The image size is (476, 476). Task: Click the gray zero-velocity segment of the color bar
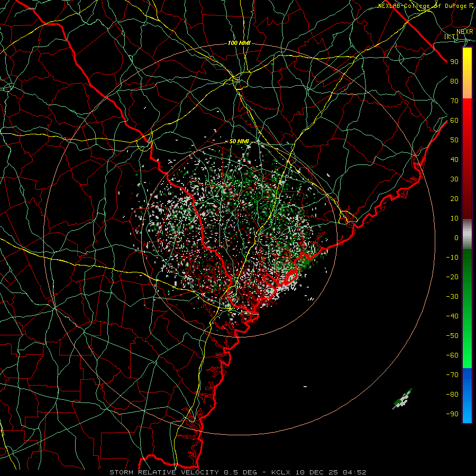467,234
